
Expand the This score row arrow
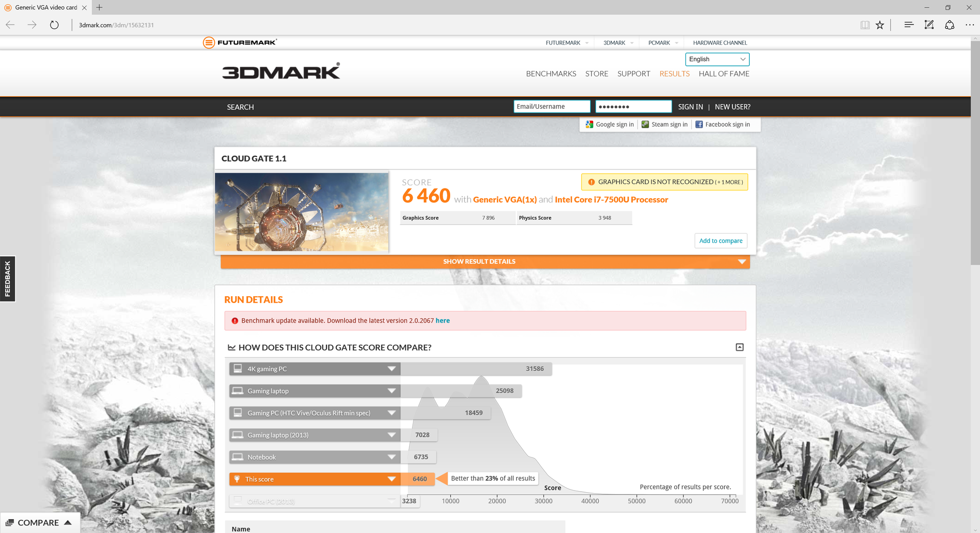tap(391, 479)
